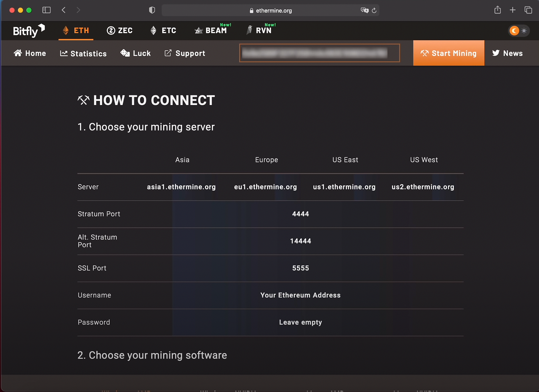Image resolution: width=539 pixels, height=392 pixels.
Task: Click the translate icon in address bar
Action: coord(364,10)
